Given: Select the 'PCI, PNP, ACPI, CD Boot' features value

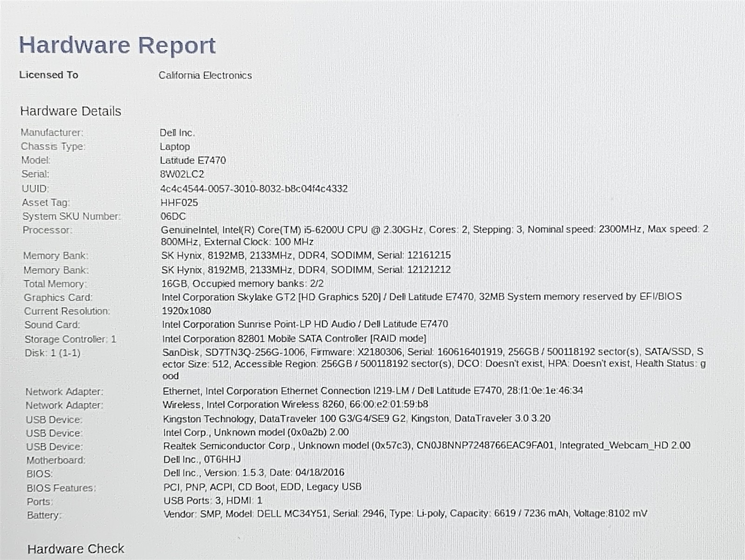Looking at the screenshot, I should (x=263, y=487).
